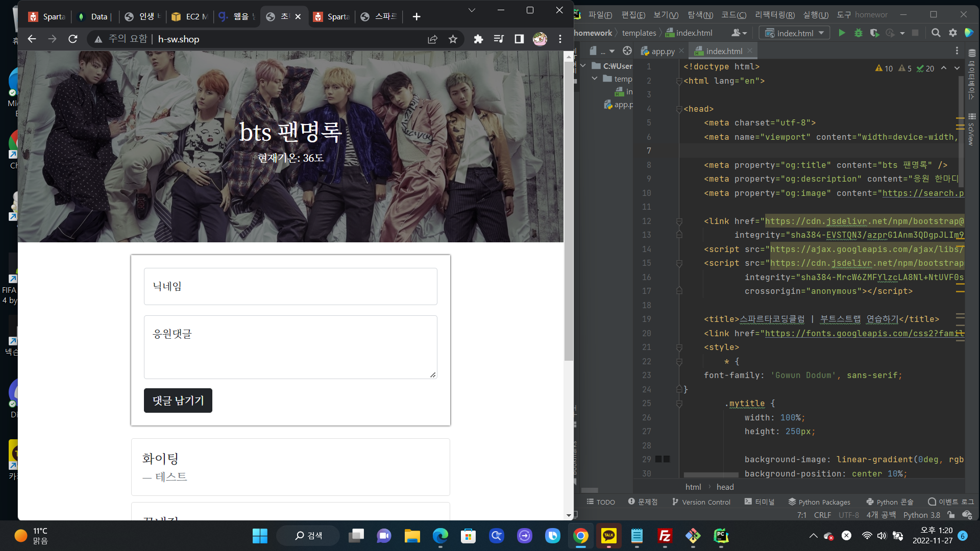Run with coverage icon in PyCharm
Viewport: 980px width, 551px height.
pyautogui.click(x=874, y=33)
